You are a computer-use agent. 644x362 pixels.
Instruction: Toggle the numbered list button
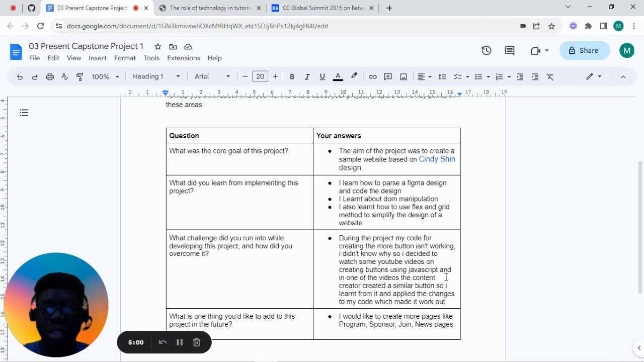pos(499,77)
